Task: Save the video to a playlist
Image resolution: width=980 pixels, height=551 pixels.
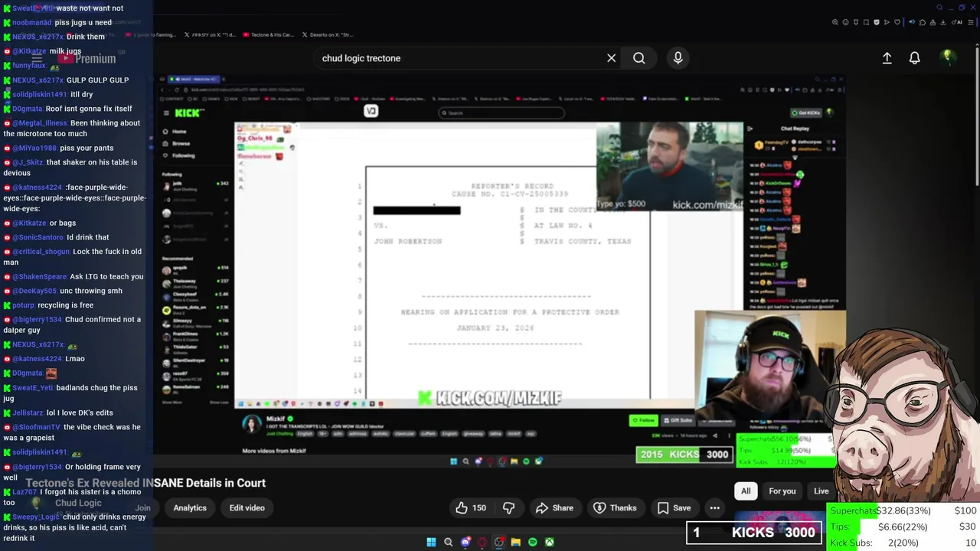Action: click(x=674, y=507)
